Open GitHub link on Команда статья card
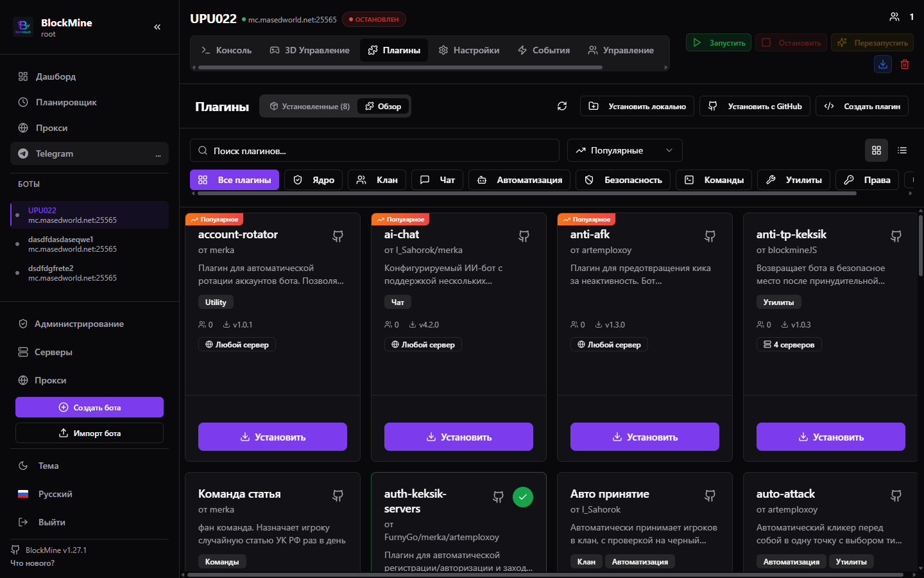 coord(338,496)
